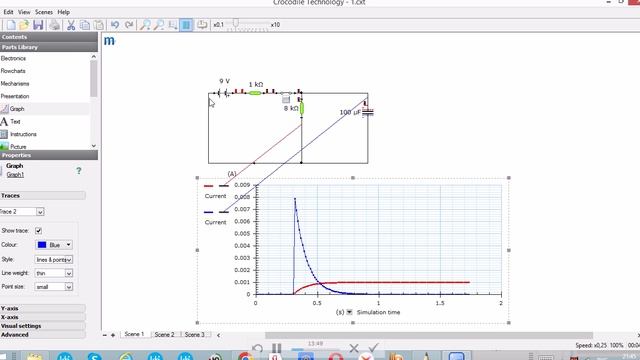
Task: Create a new file with toolbar icon
Action: pos(11,25)
